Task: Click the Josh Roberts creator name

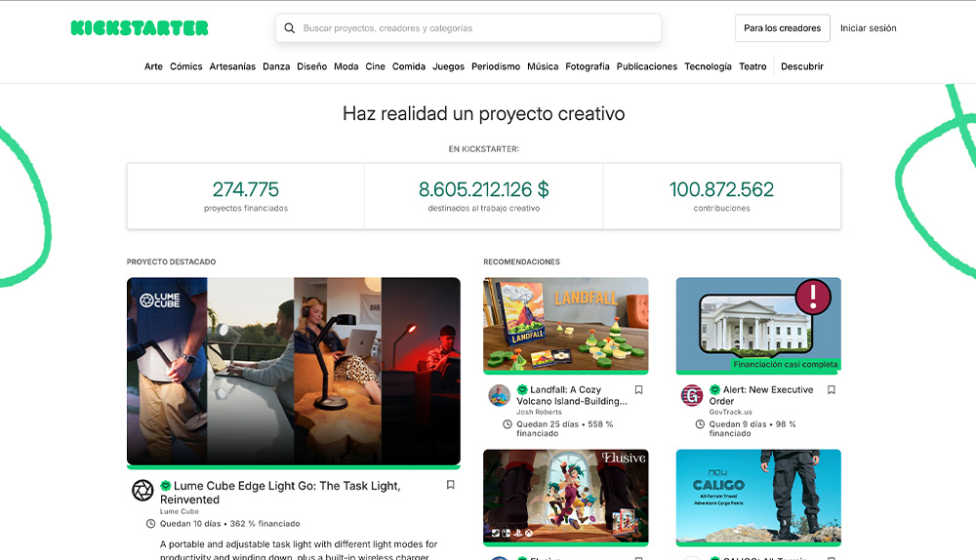Action: [539, 412]
